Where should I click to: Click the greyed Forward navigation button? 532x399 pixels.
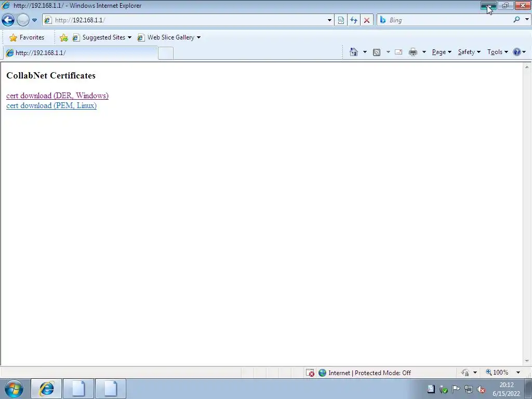(23, 20)
